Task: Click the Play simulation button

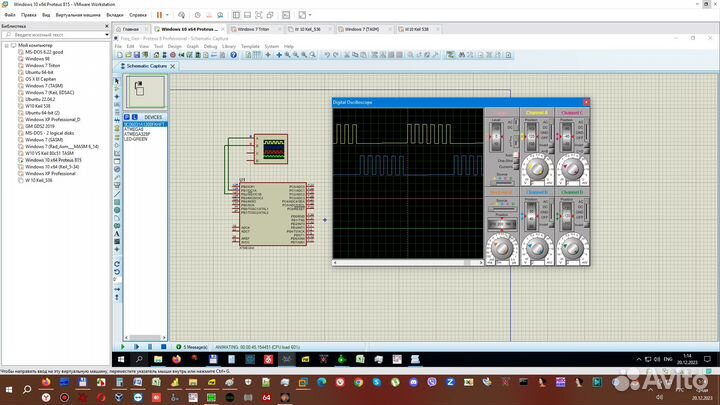Action: (x=123, y=347)
